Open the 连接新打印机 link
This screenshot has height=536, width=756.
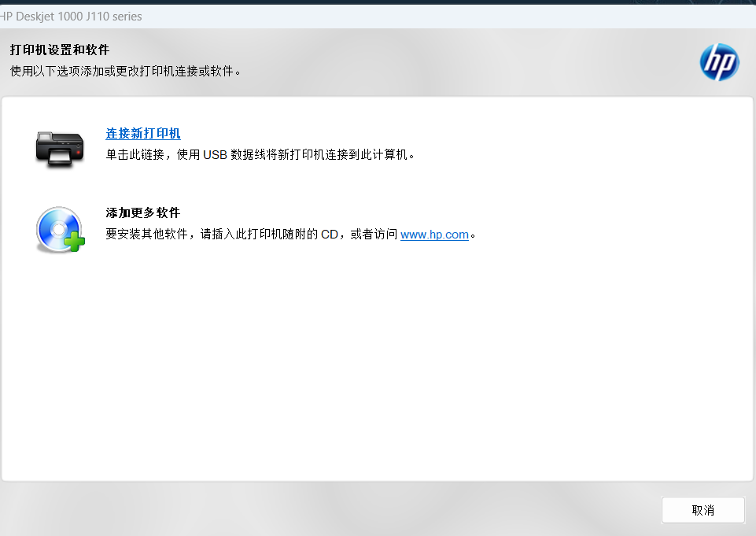pos(142,133)
